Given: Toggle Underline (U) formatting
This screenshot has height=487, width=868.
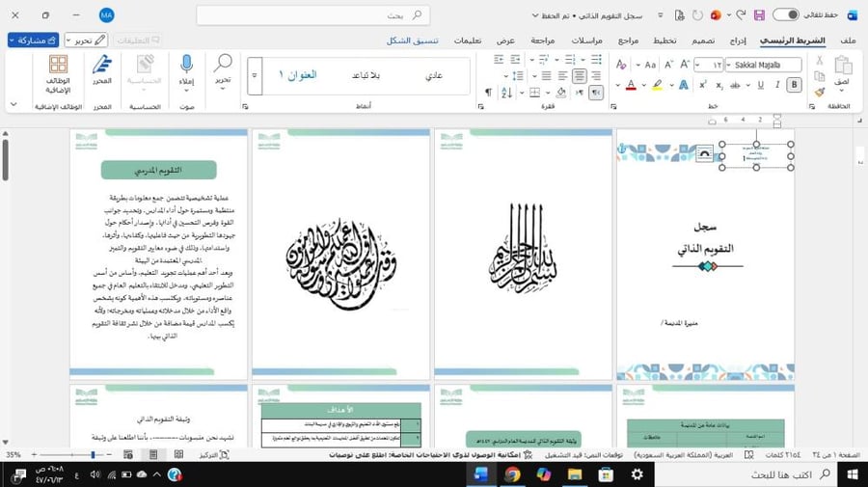Looking at the screenshot, I should (761, 85).
